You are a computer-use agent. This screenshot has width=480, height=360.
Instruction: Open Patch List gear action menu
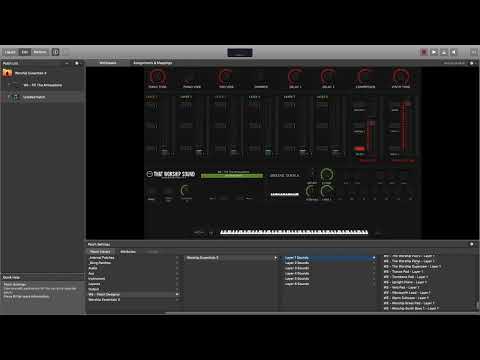click(x=77, y=63)
